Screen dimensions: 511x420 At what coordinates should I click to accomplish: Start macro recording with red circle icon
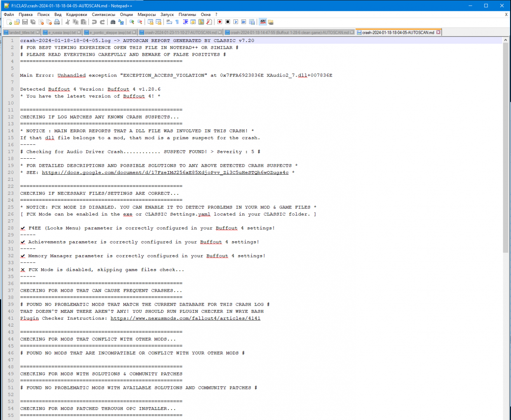tap(220, 22)
